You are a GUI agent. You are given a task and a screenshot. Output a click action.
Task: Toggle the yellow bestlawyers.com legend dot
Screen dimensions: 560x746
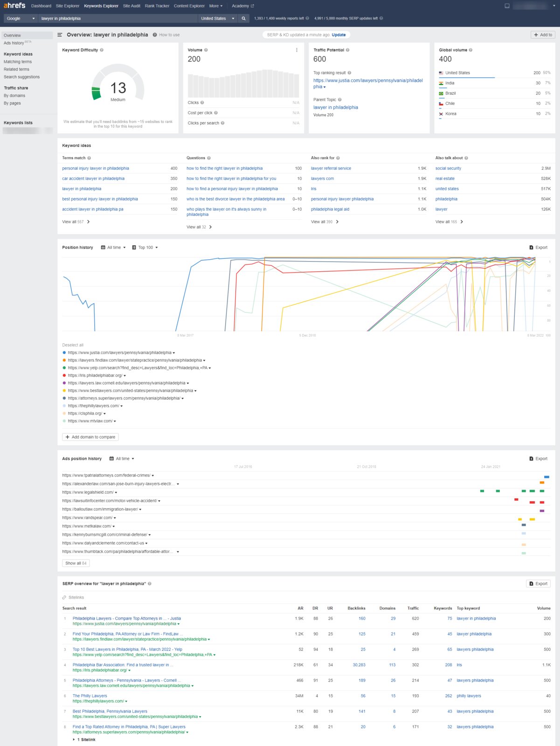coord(64,391)
